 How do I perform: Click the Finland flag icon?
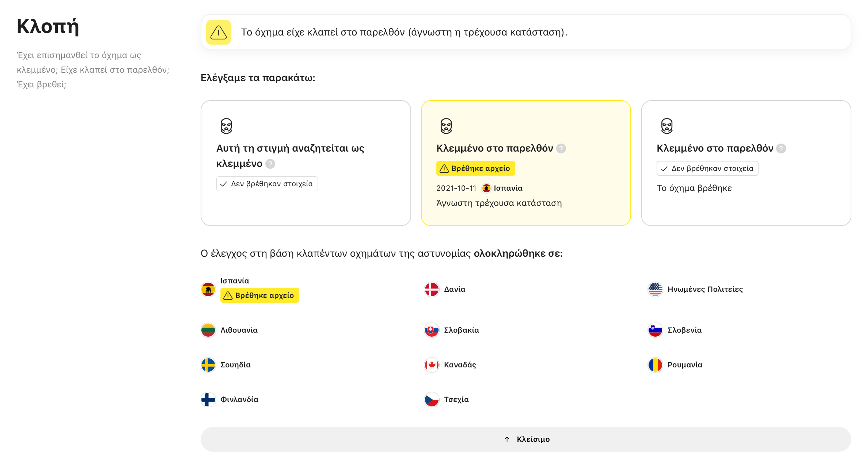208,399
